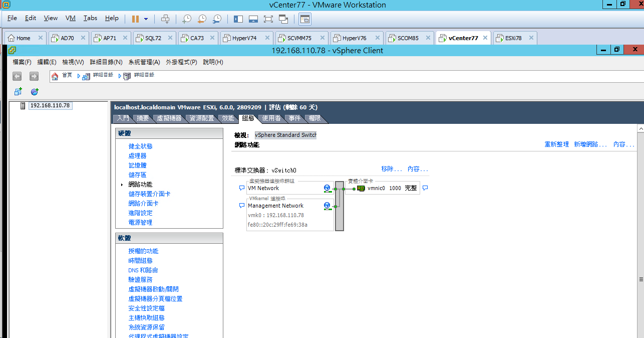Click the navigate forward arrow button
Viewport: 644px width, 338px height.
point(34,76)
